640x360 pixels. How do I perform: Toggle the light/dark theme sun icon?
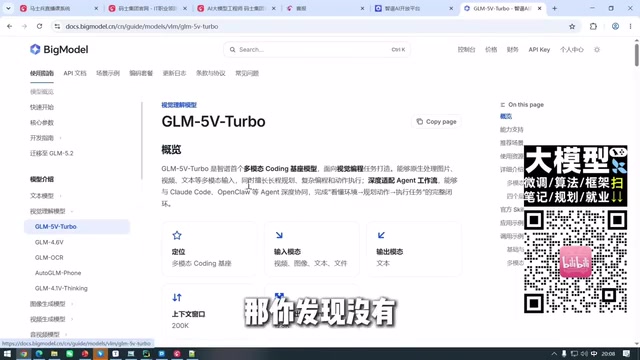(x=597, y=49)
